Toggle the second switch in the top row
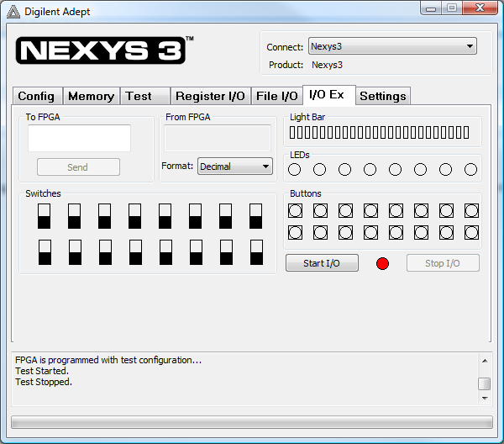This screenshot has width=504, height=444. click(x=74, y=216)
